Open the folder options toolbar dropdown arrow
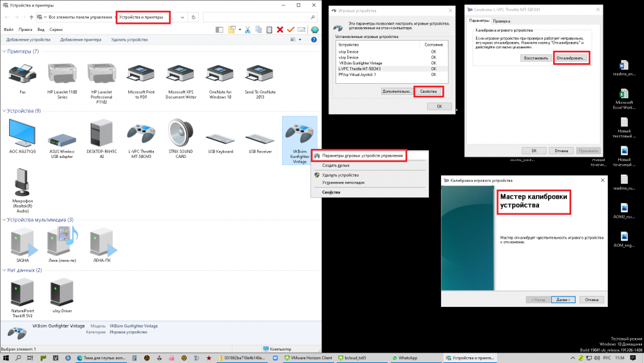Screen dimensions: 644x363 [240, 30]
